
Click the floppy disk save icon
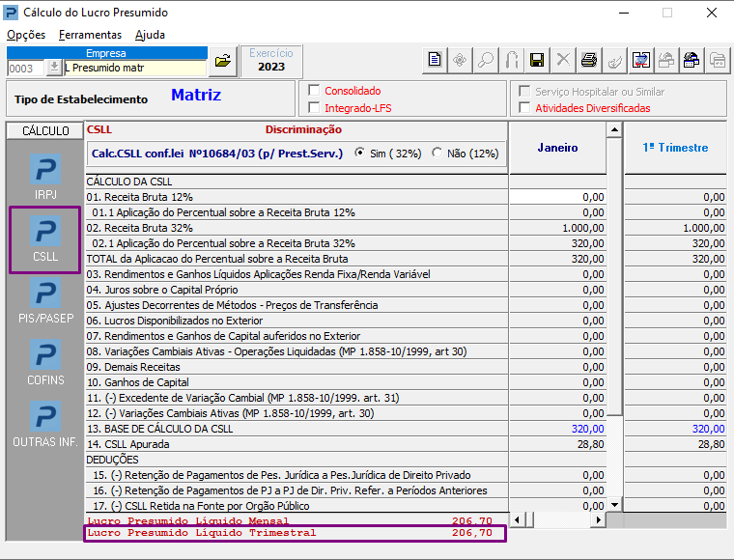tap(537, 61)
